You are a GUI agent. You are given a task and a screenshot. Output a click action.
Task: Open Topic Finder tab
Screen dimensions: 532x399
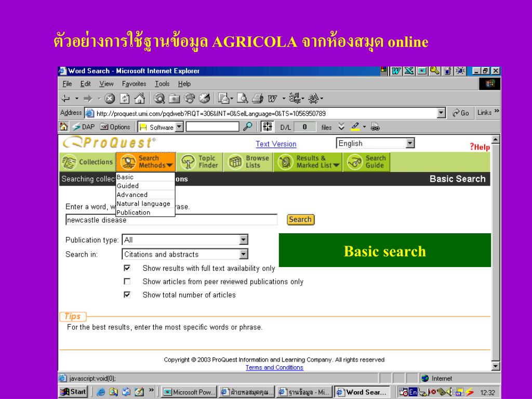(200, 162)
